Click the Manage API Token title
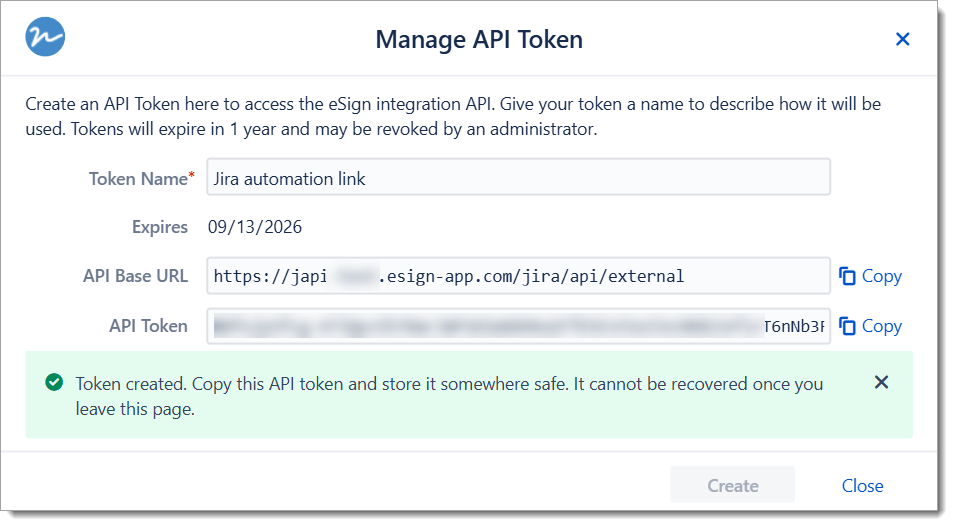This screenshot has height=526, width=953. [479, 40]
